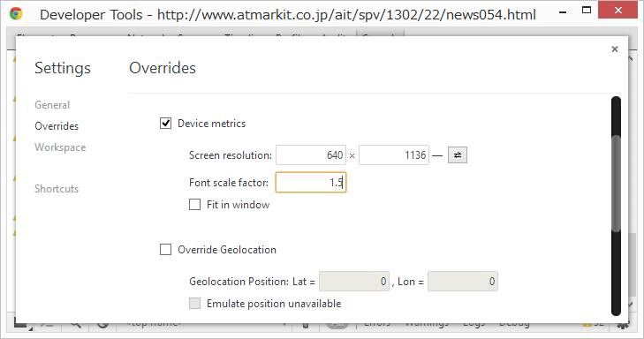
Task: Click the DevTools settings gear icon
Action: [623, 325]
